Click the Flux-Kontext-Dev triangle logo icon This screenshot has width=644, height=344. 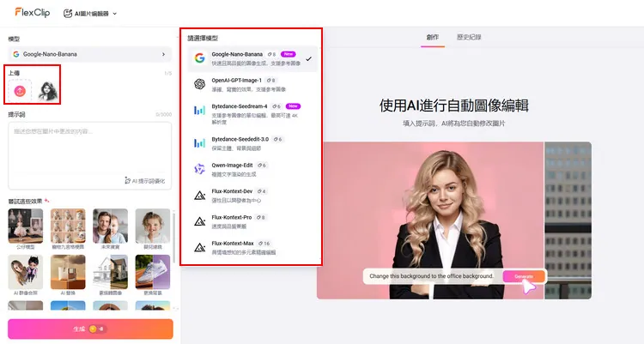click(199, 196)
